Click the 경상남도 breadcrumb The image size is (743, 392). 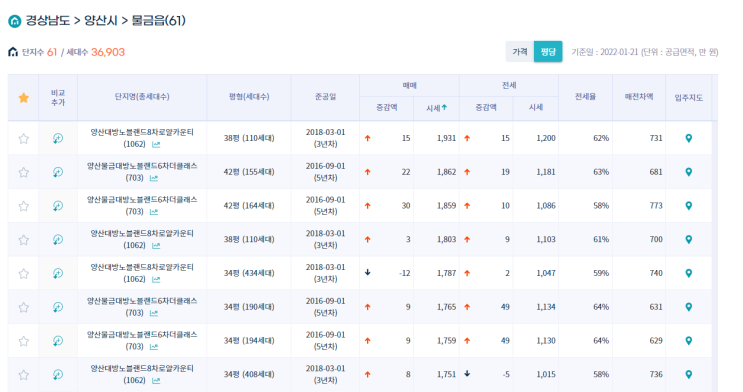tap(47, 20)
